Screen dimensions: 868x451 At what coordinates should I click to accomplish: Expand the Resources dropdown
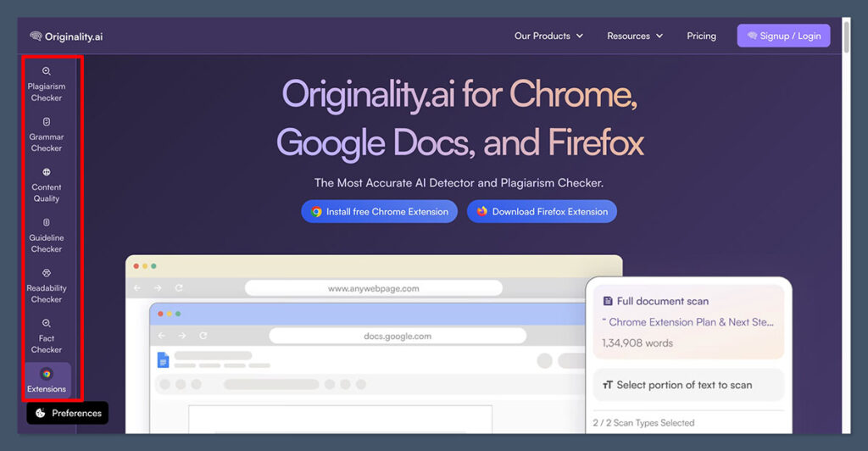pyautogui.click(x=635, y=36)
